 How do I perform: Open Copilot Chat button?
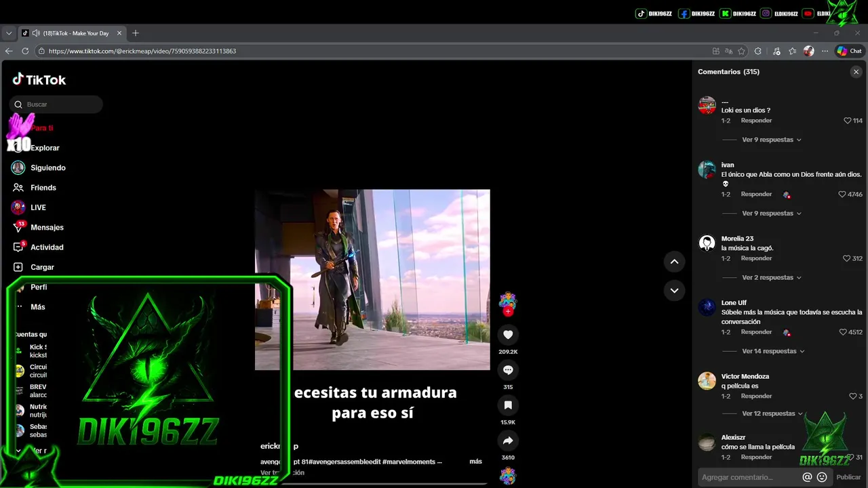[x=849, y=51]
